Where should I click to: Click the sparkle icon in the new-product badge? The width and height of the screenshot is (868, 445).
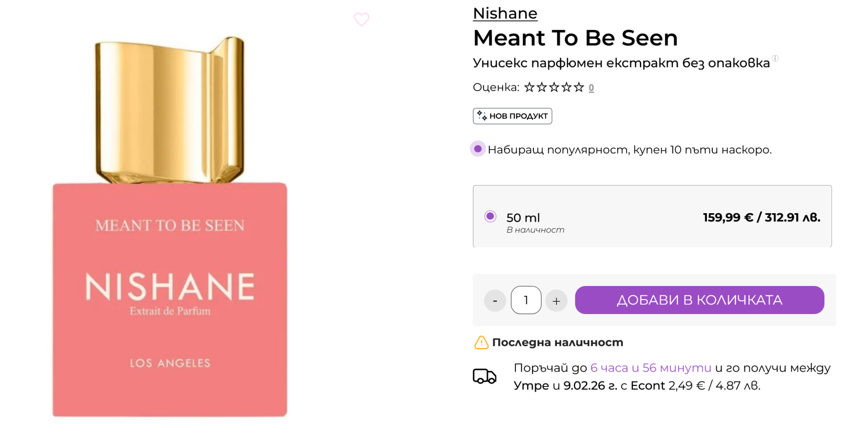click(482, 116)
